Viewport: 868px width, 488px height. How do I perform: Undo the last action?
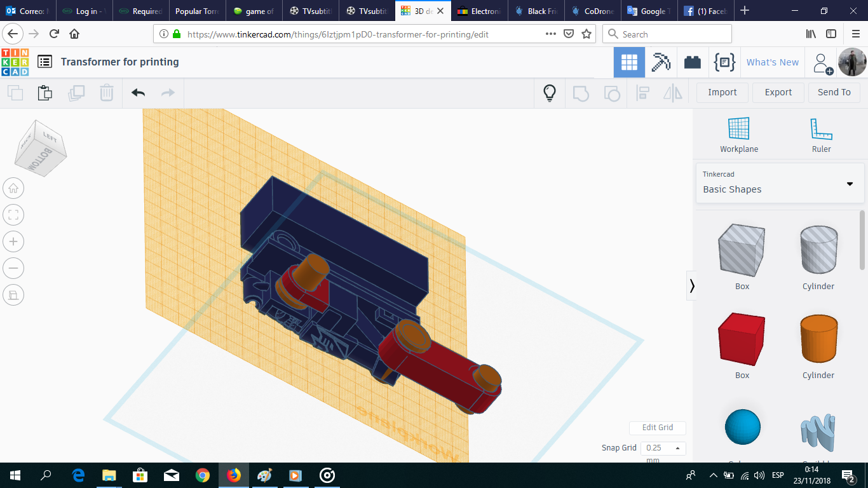[x=138, y=93]
